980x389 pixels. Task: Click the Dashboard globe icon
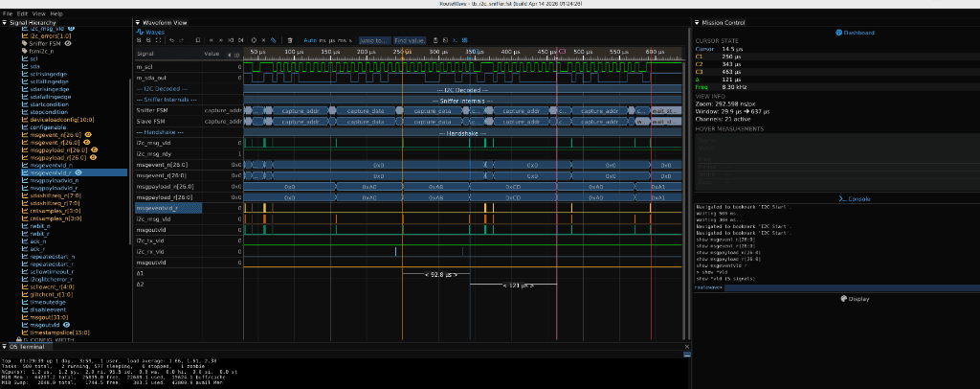pos(838,33)
